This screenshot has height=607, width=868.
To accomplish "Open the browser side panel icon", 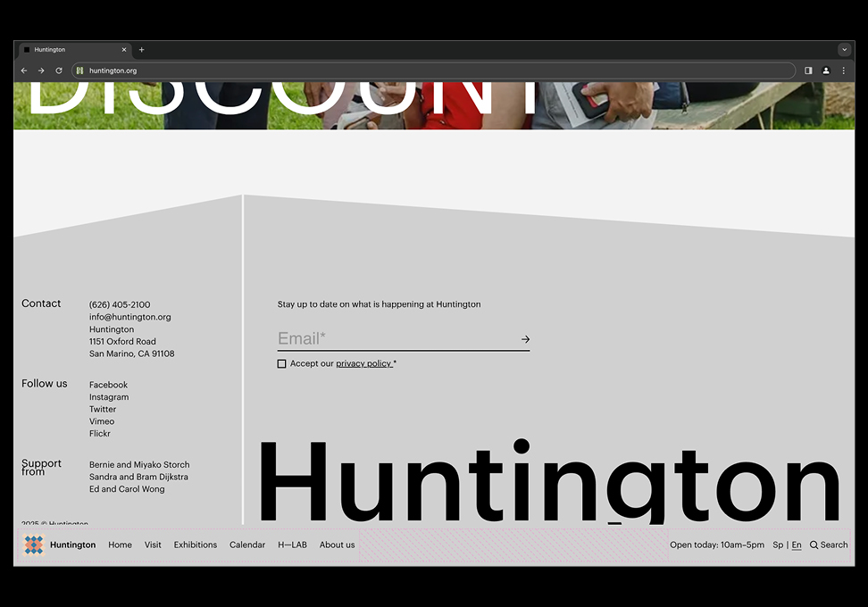I will tap(808, 71).
